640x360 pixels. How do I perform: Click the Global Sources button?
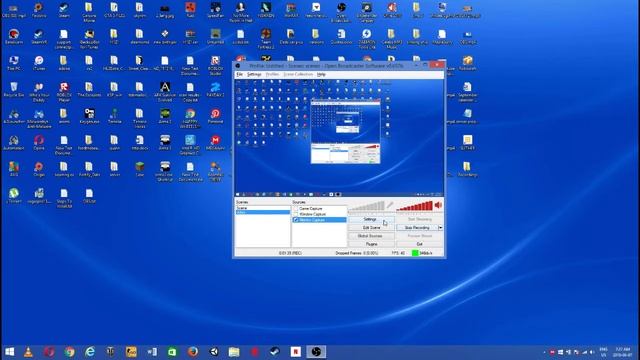point(371,236)
